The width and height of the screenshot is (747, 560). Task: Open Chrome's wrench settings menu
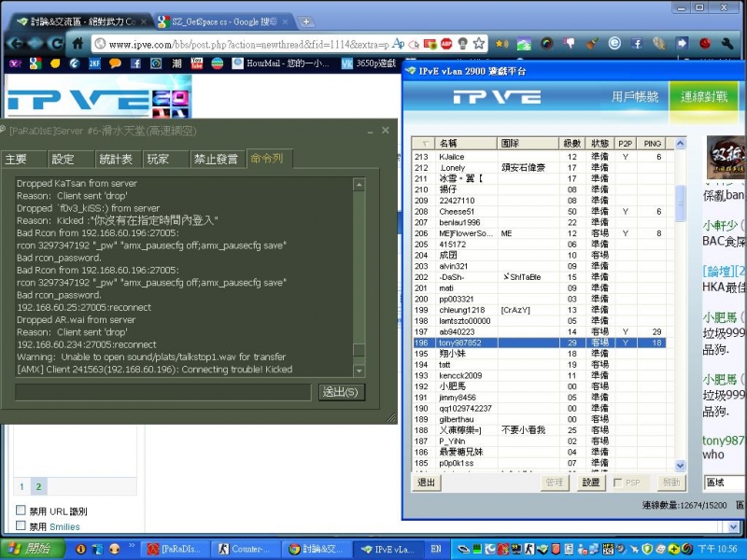point(727,44)
